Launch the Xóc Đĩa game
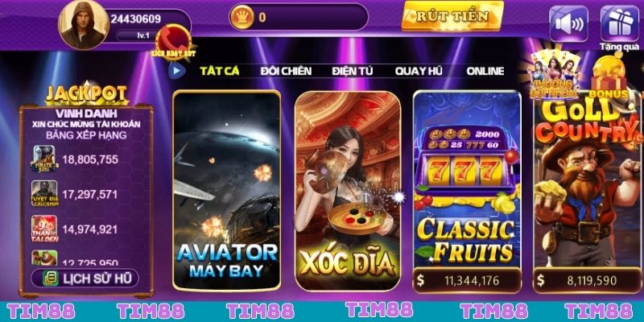Image resolution: width=644 pixels, height=322 pixels. [348, 191]
